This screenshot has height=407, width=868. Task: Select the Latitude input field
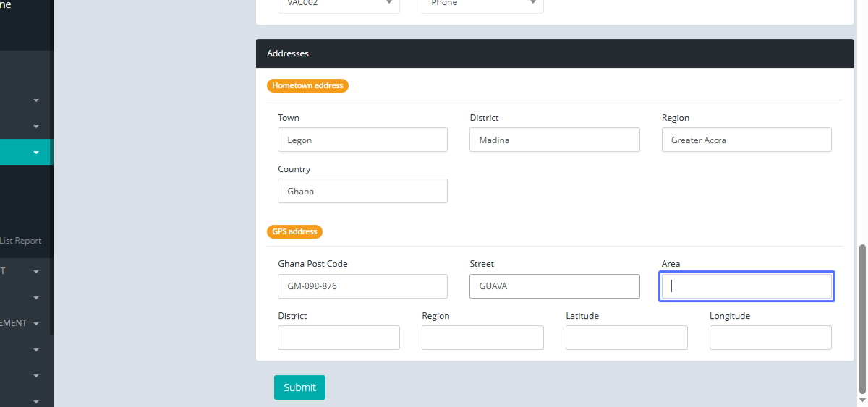[626, 338]
